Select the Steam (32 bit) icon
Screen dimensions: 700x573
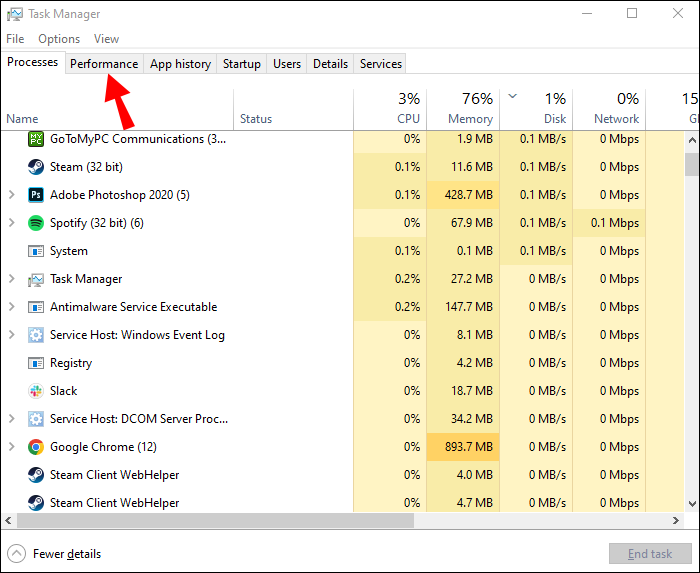click(36, 167)
